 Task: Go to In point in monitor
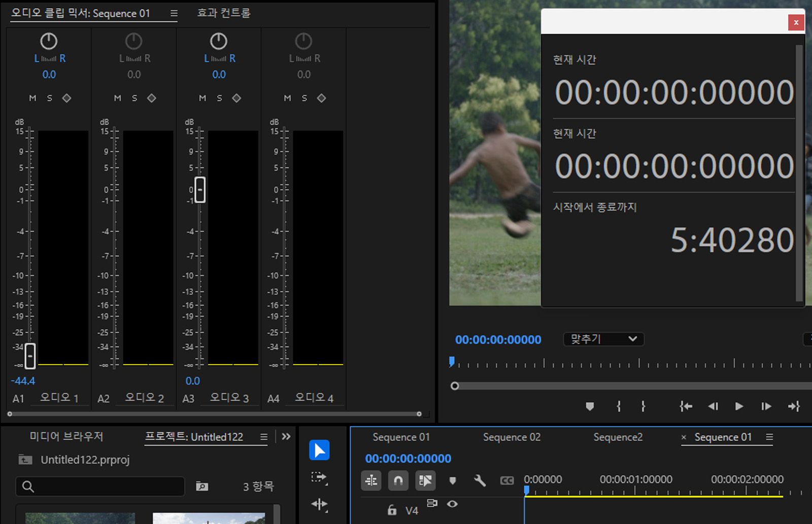pyautogui.click(x=686, y=406)
